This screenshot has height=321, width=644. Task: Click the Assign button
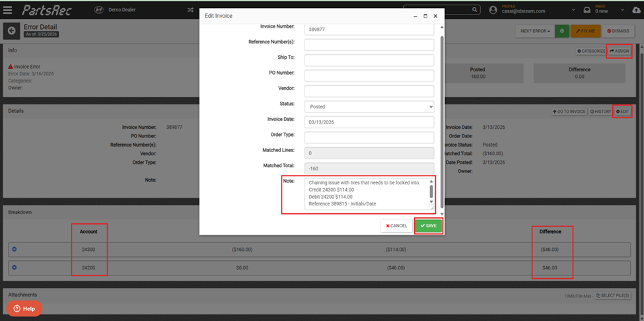click(x=619, y=51)
